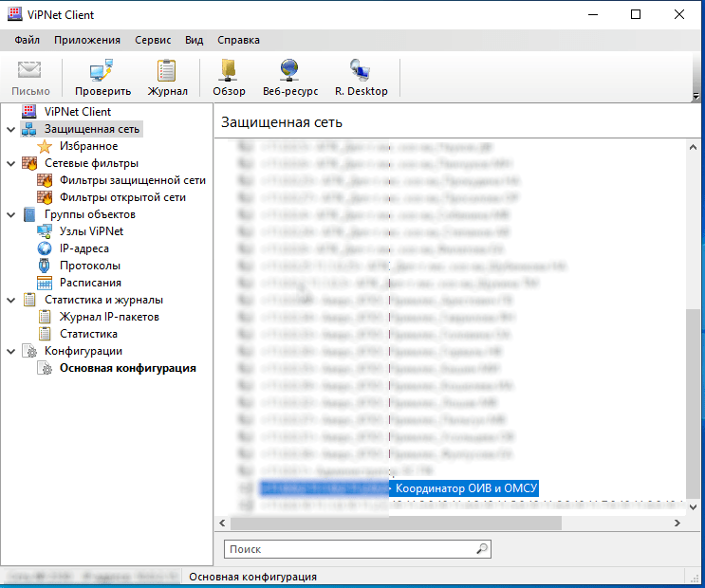
Task: Select Статистика tree item
Action: pos(88,334)
